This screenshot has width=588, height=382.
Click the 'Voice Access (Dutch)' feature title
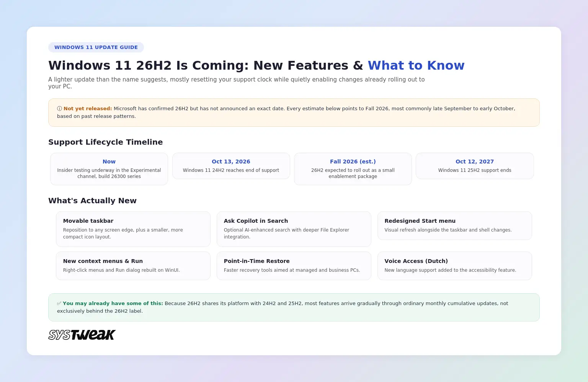416,261
